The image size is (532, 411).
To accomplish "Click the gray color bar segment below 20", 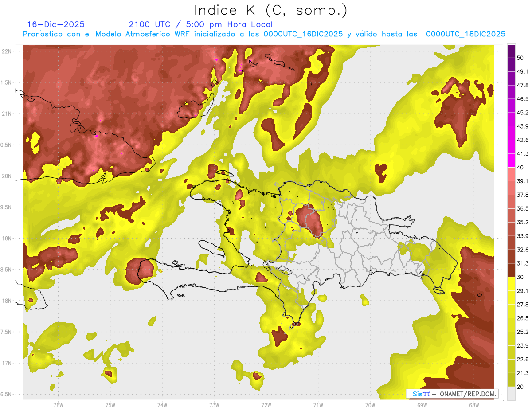I will point(511,394).
